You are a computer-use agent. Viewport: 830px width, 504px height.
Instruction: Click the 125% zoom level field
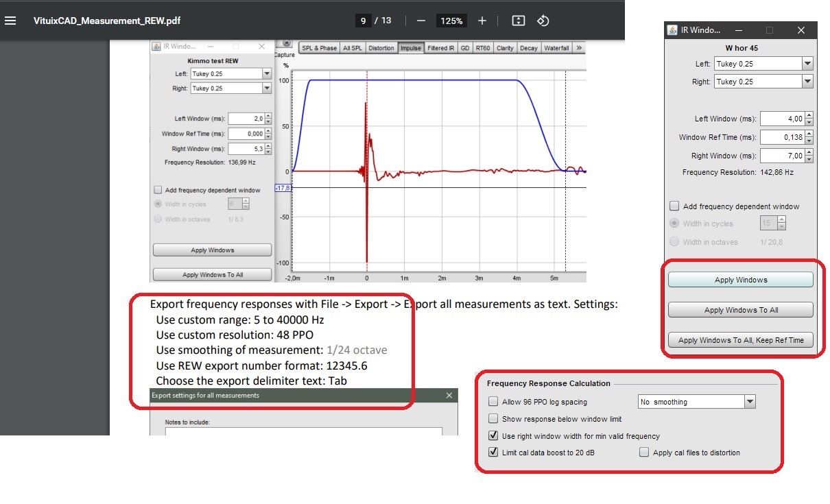[451, 21]
